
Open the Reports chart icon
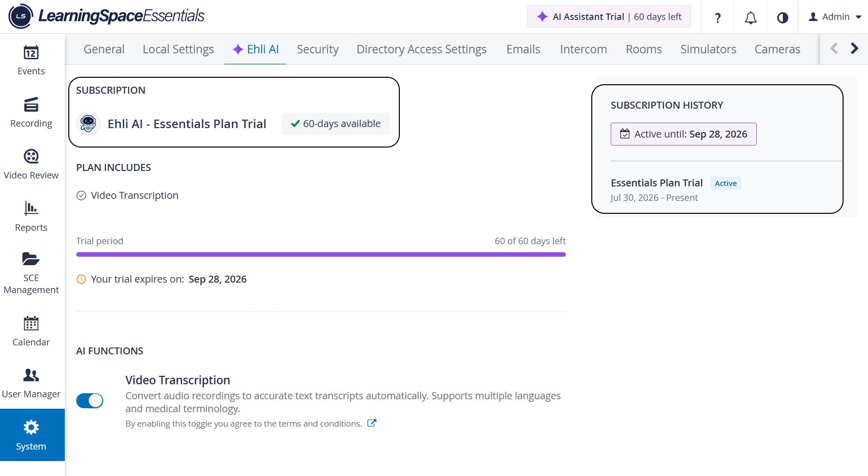pyautogui.click(x=31, y=208)
